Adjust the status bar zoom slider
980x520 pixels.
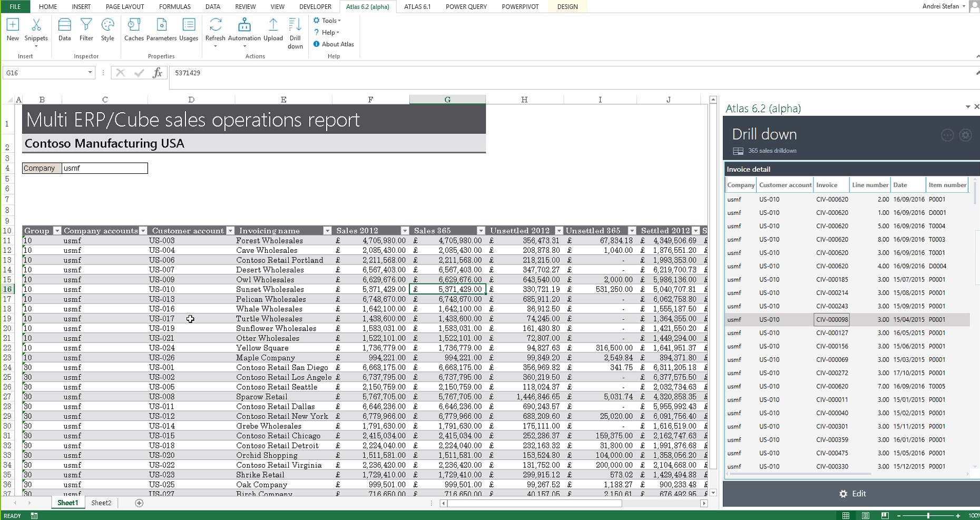point(928,516)
